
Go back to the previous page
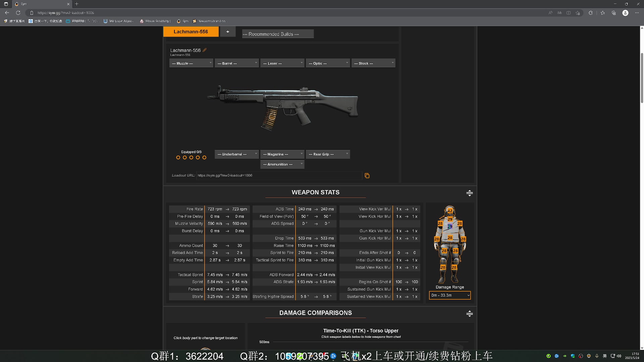[x=7, y=13]
